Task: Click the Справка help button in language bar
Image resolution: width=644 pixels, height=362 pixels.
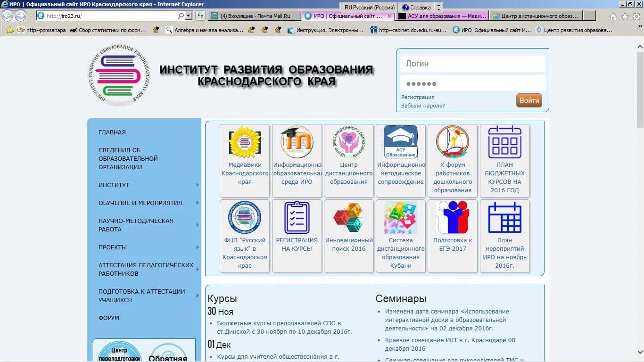Action: (416, 8)
